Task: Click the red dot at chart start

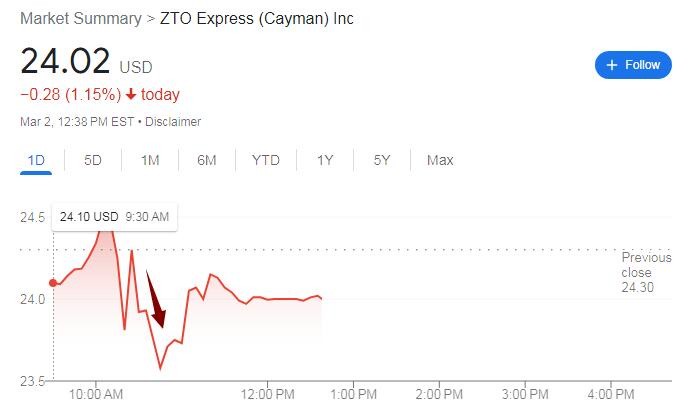Action: coord(53,283)
